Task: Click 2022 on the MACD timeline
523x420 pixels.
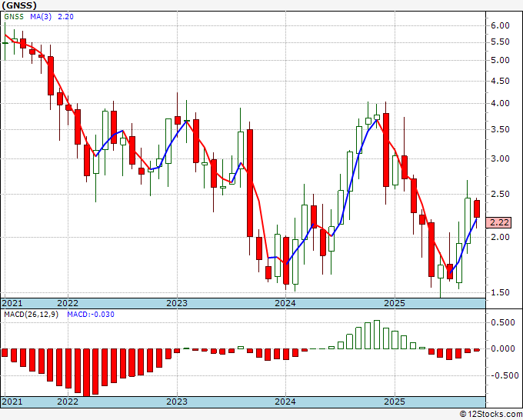Action: point(68,402)
